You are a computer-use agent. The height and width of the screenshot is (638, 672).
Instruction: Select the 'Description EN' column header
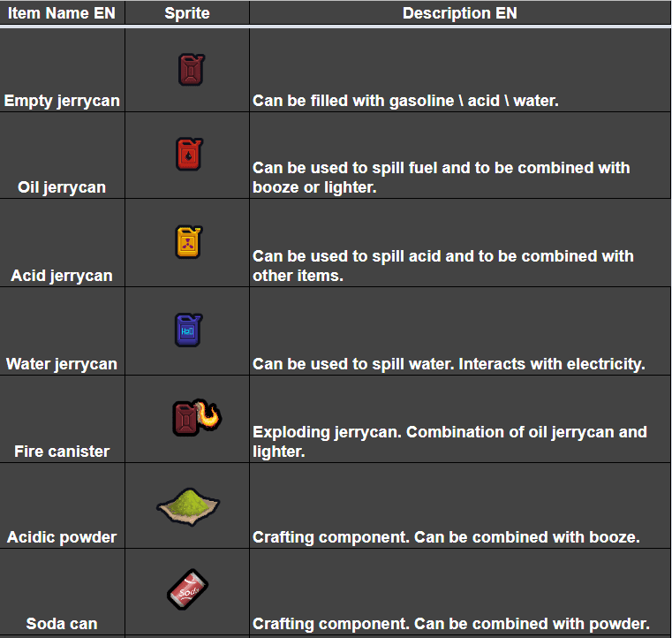pyautogui.click(x=459, y=13)
